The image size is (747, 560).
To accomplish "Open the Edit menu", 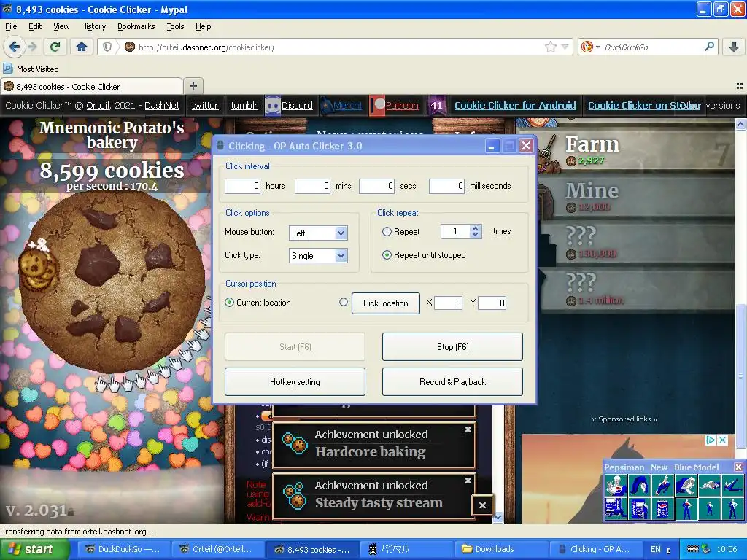I will (x=35, y=26).
